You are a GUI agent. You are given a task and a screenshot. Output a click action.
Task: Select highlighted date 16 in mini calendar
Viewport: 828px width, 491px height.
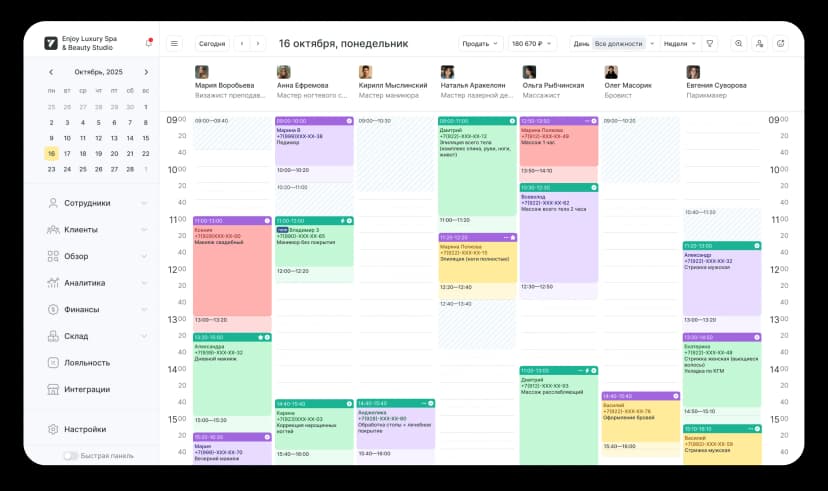(51, 154)
